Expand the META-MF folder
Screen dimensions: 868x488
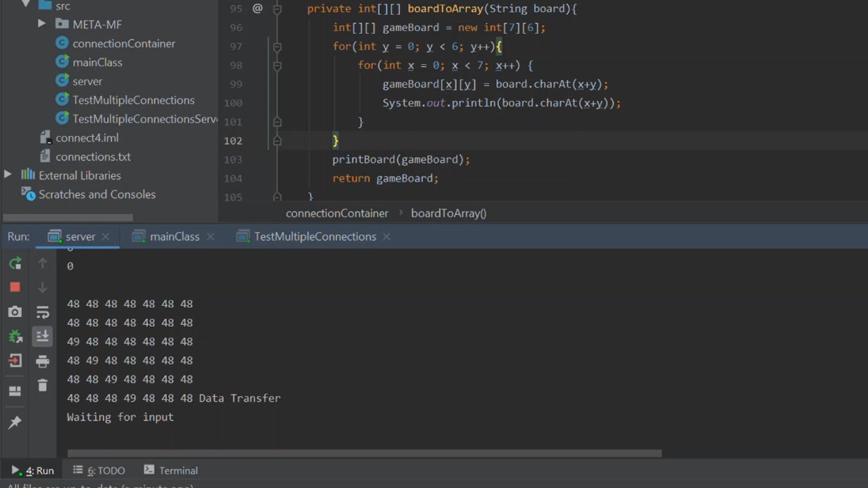[x=42, y=24]
